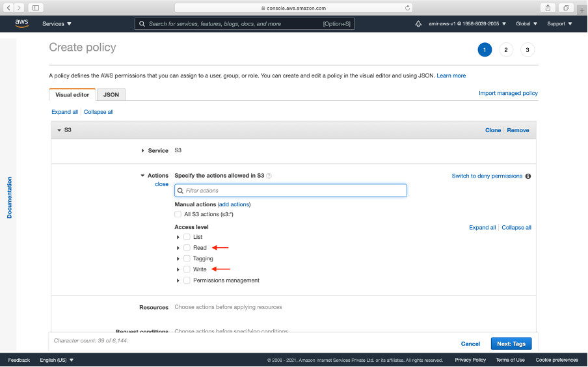Show all tabs overview icon
The width and height of the screenshot is (588, 367).
566,8
